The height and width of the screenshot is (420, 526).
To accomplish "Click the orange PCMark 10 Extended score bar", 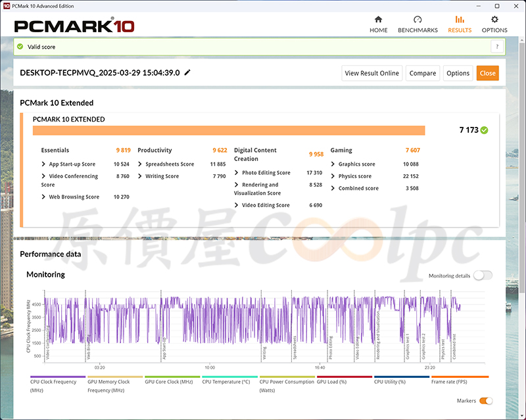I will click(229, 131).
